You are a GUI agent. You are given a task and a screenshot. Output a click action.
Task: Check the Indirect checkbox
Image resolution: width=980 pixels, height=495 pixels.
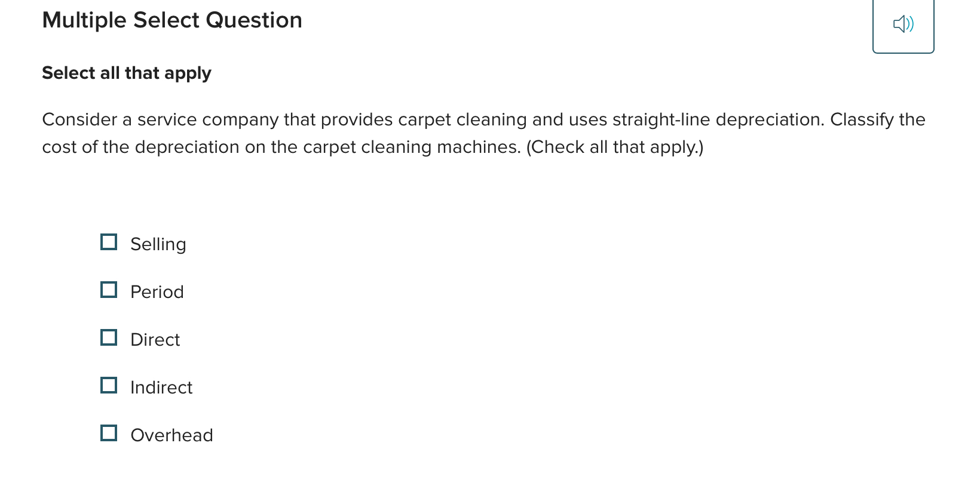[x=109, y=385]
